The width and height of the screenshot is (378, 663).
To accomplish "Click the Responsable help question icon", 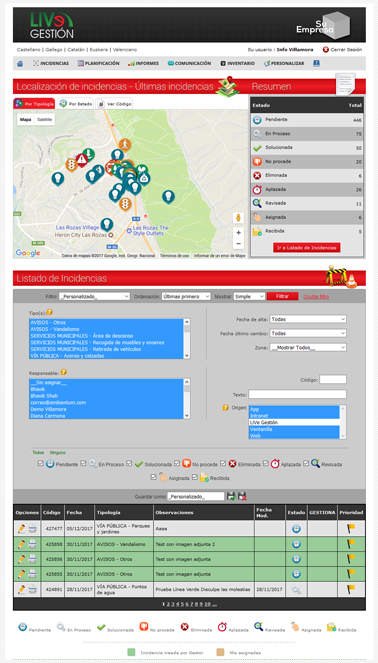I will tap(63, 372).
